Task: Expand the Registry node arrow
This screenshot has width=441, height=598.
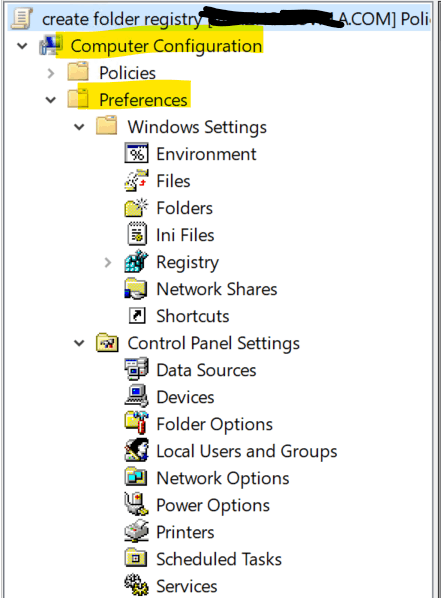Action: [x=108, y=262]
